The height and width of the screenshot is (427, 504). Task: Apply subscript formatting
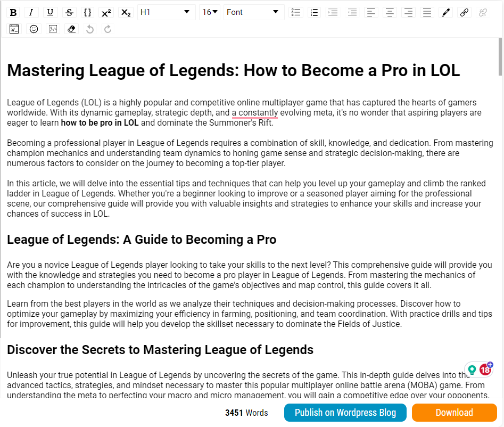point(126,13)
